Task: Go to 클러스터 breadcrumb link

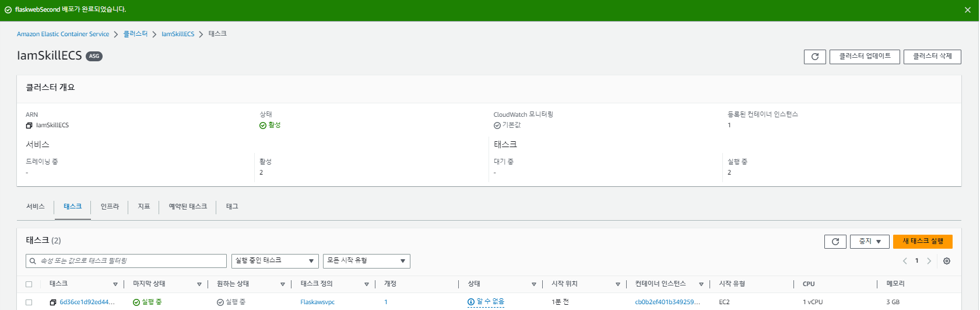Action: [x=135, y=34]
